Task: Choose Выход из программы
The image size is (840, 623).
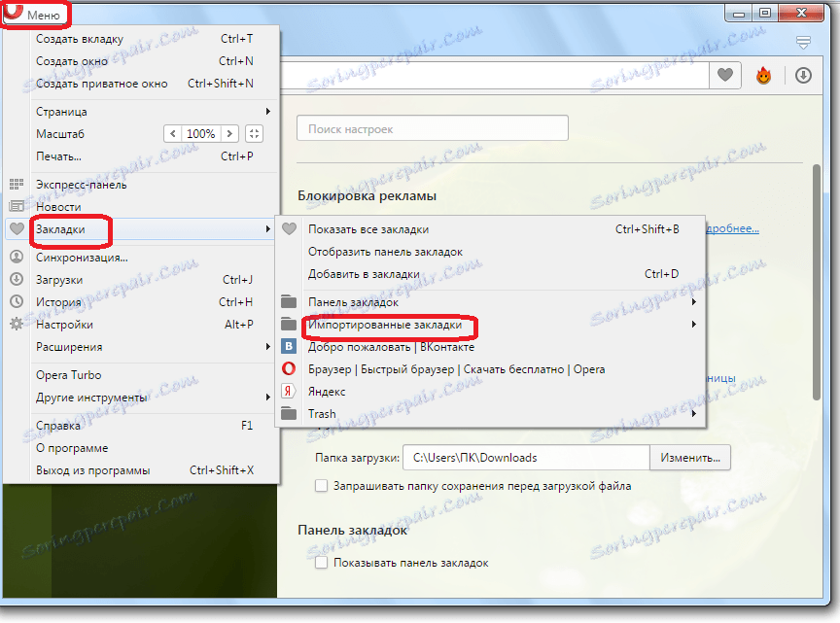Action: [x=141, y=470]
